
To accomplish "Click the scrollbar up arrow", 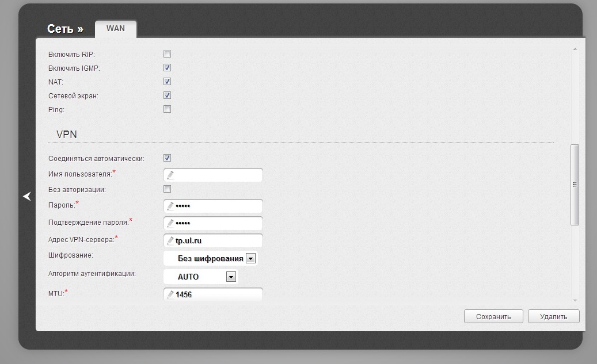I will [575, 49].
